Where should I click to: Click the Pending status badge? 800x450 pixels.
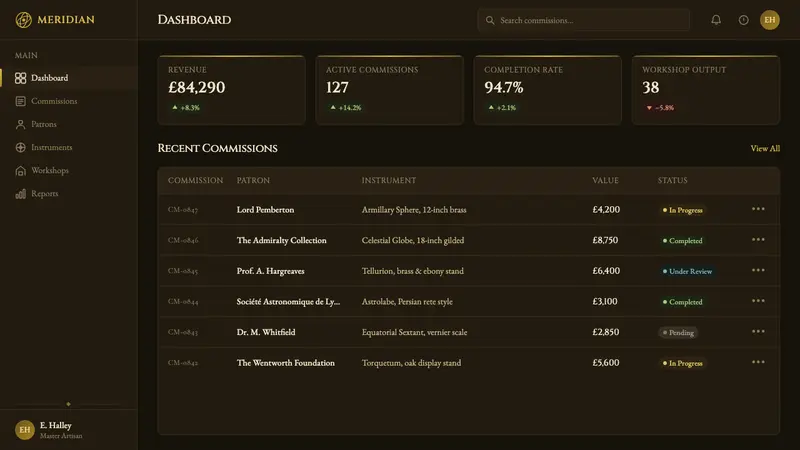(x=678, y=333)
